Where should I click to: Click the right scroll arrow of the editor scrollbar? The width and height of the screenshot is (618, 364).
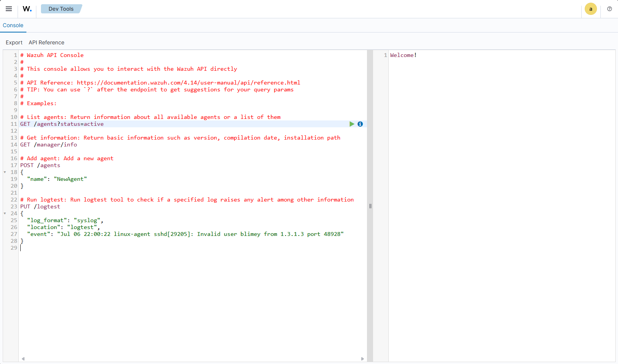click(x=362, y=359)
